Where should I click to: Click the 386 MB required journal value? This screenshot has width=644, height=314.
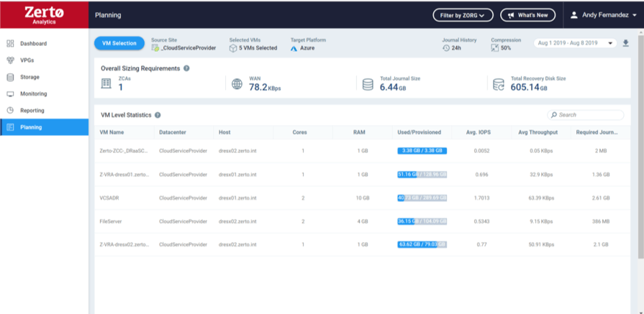coord(600,221)
